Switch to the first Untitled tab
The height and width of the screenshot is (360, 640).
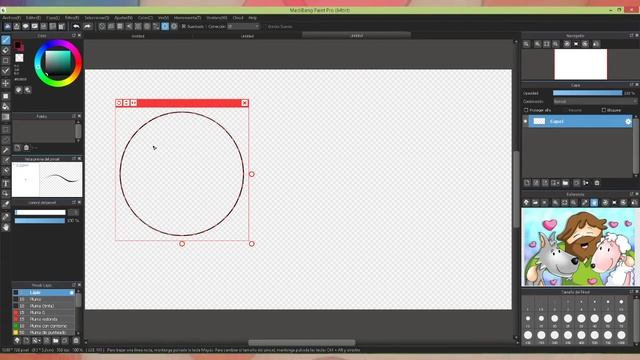coord(138,36)
